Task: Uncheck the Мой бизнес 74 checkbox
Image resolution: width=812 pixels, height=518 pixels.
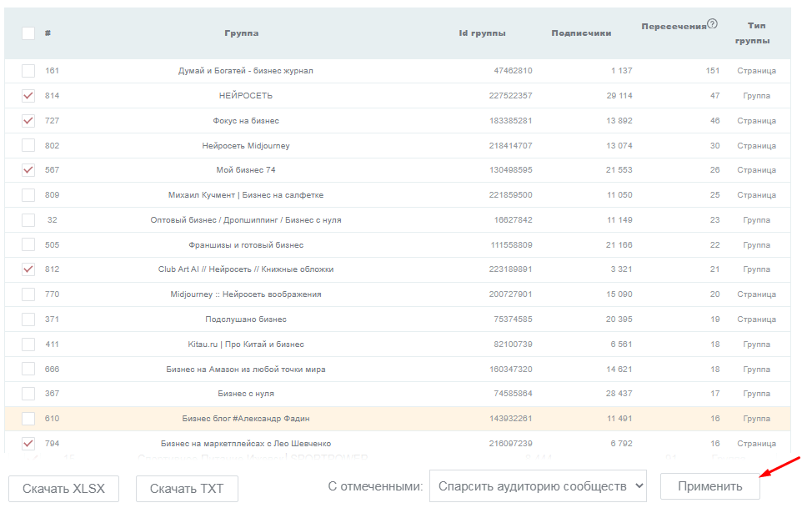Action: coord(28,170)
